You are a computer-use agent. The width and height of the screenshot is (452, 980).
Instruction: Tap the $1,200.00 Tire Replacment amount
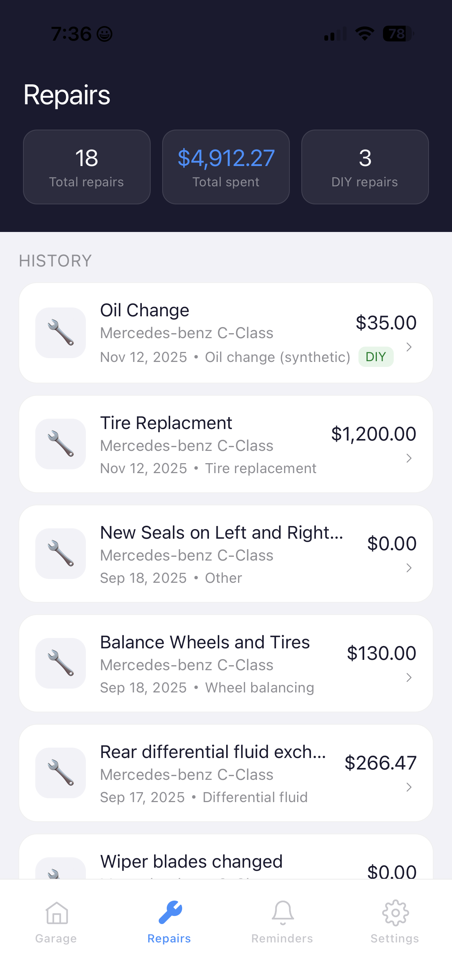click(373, 434)
